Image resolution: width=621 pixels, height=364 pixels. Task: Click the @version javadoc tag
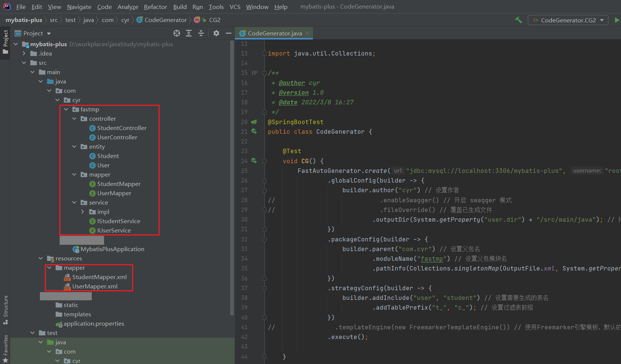pyautogui.click(x=294, y=92)
